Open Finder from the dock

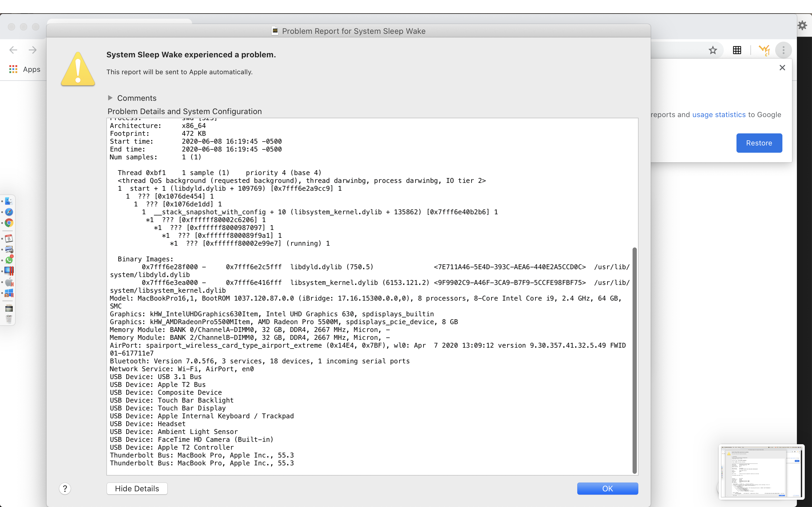tap(9, 201)
